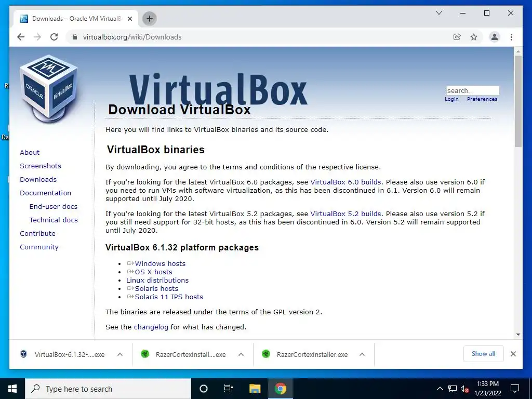Download Solaris 11 IPS hosts package
The image size is (532, 399).
tap(169, 297)
